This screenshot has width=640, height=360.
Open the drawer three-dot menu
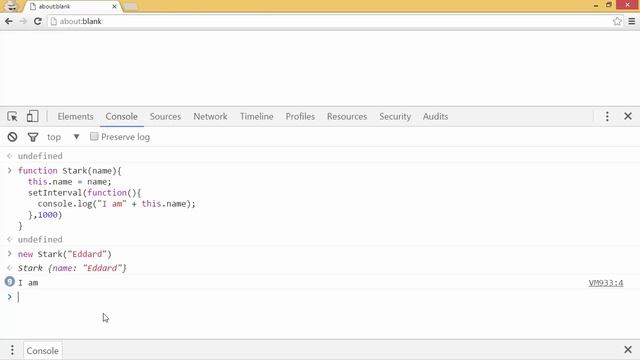coord(12,350)
